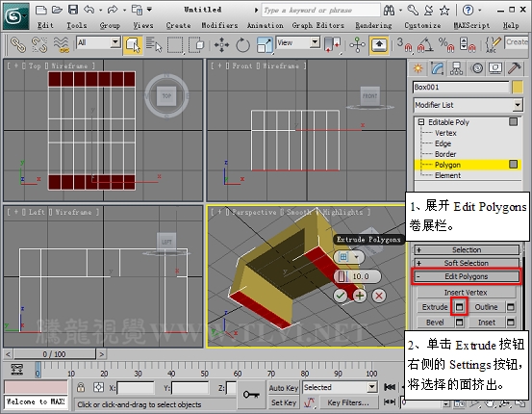Screen dimensions: 532x414
Task: Expand the Selection rollout
Action: point(467,250)
